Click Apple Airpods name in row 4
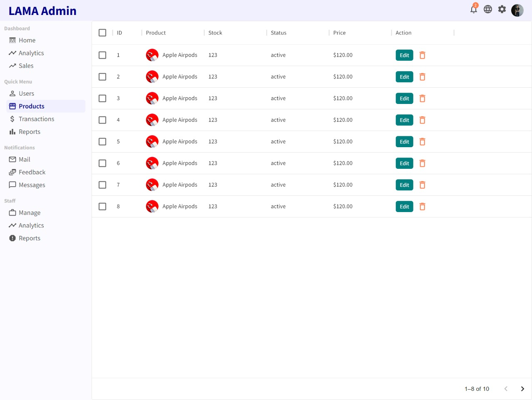The image size is (532, 400). click(180, 120)
